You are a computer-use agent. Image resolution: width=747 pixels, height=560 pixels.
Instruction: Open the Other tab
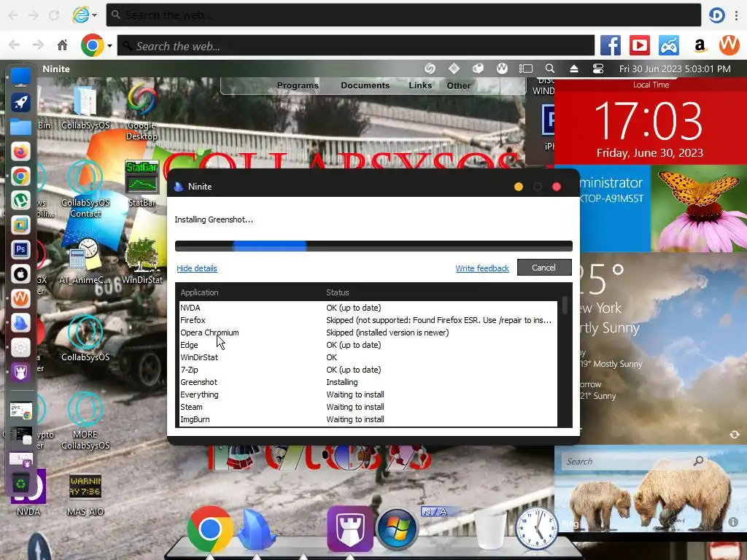pos(458,85)
